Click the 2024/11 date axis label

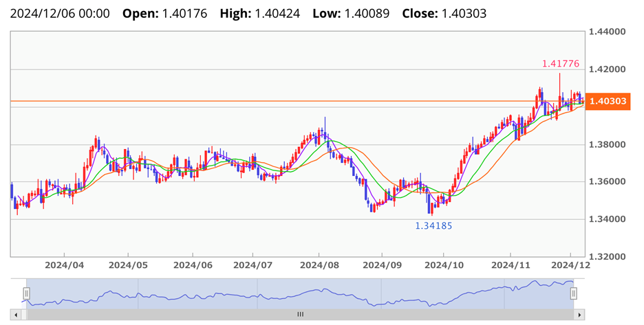pos(511,265)
